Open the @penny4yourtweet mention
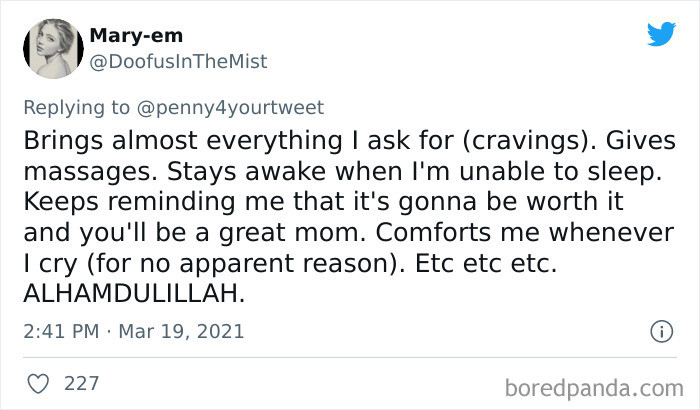The image size is (700, 410). coord(230,108)
